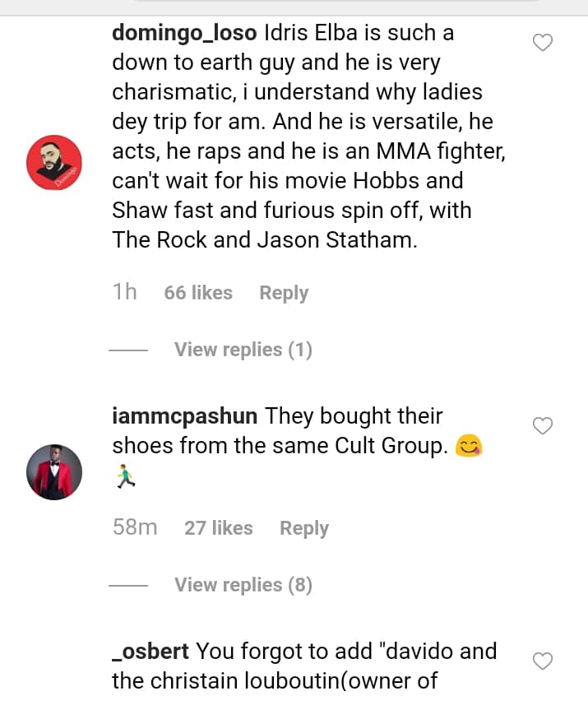
Task: Select the Idris Elba comment text
Action: coord(308,137)
